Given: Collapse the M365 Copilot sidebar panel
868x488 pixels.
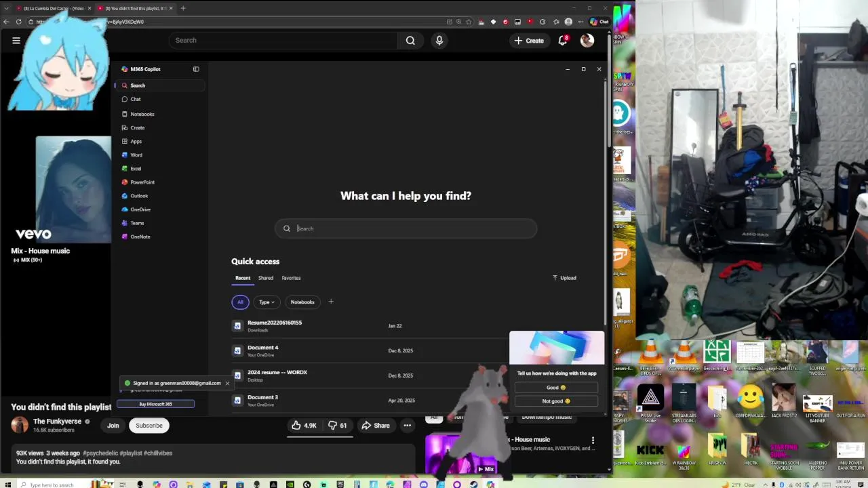Looking at the screenshot, I should click(196, 69).
